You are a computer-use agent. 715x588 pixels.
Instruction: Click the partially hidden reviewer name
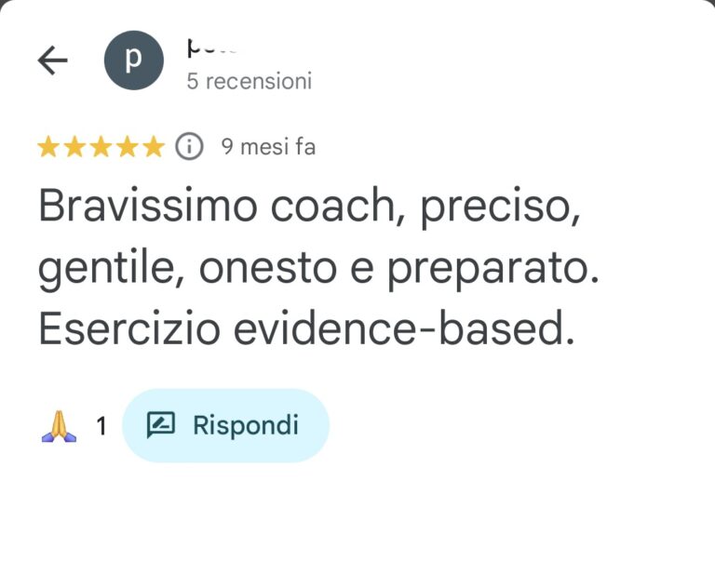click(x=212, y=47)
